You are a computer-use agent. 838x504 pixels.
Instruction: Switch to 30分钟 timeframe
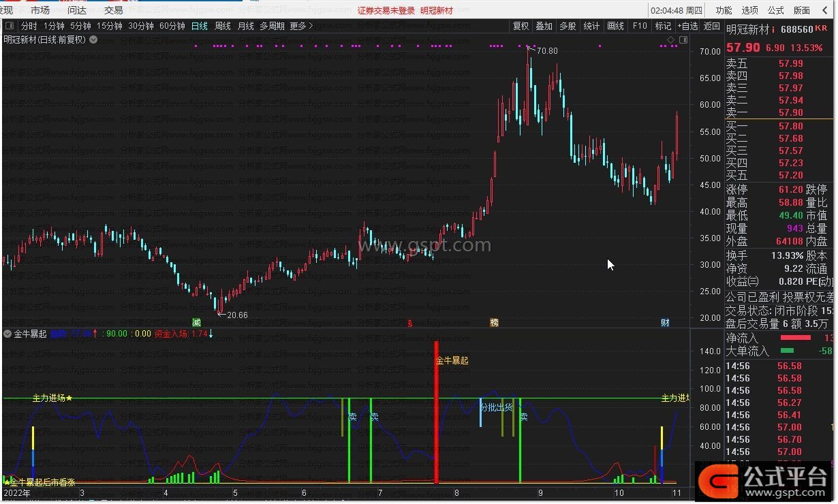(141, 26)
